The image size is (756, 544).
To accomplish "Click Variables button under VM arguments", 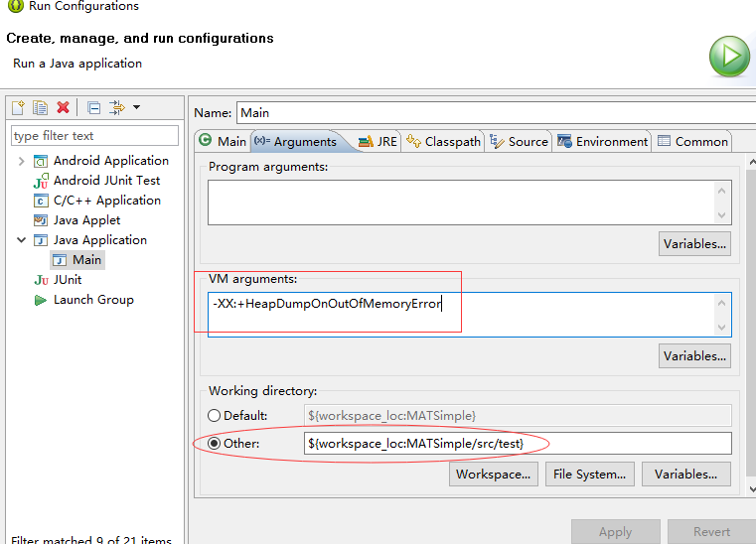I will click(694, 356).
